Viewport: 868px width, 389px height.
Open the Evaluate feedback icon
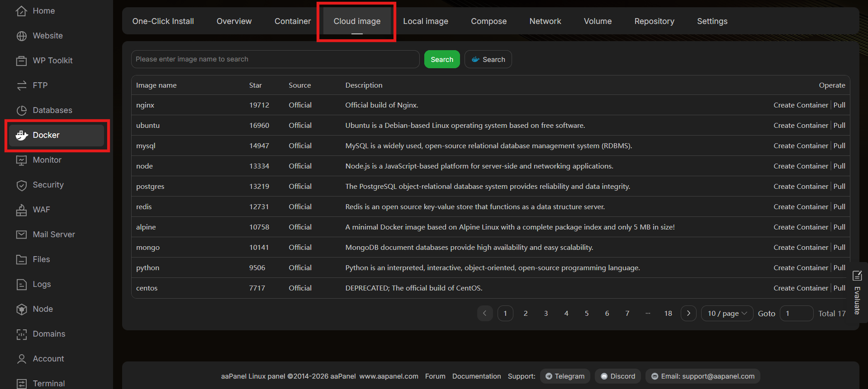pyautogui.click(x=857, y=275)
